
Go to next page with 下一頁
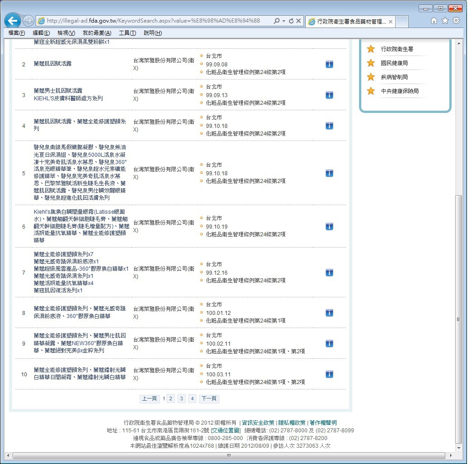[209, 398]
